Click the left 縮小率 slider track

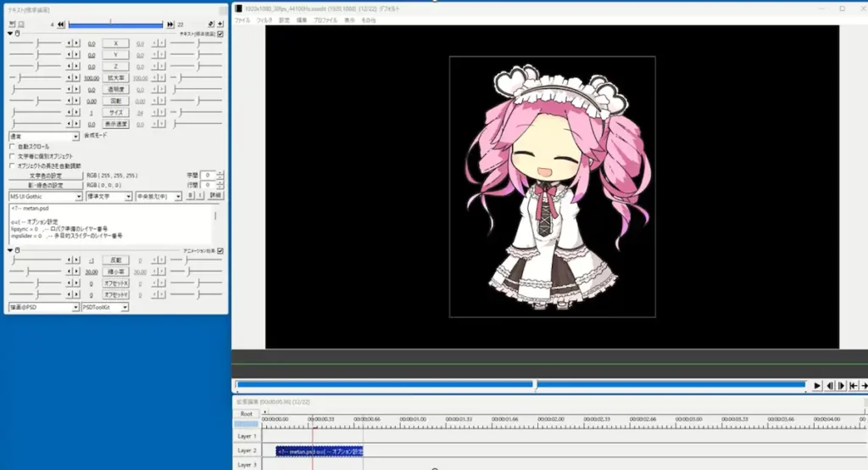click(36, 271)
